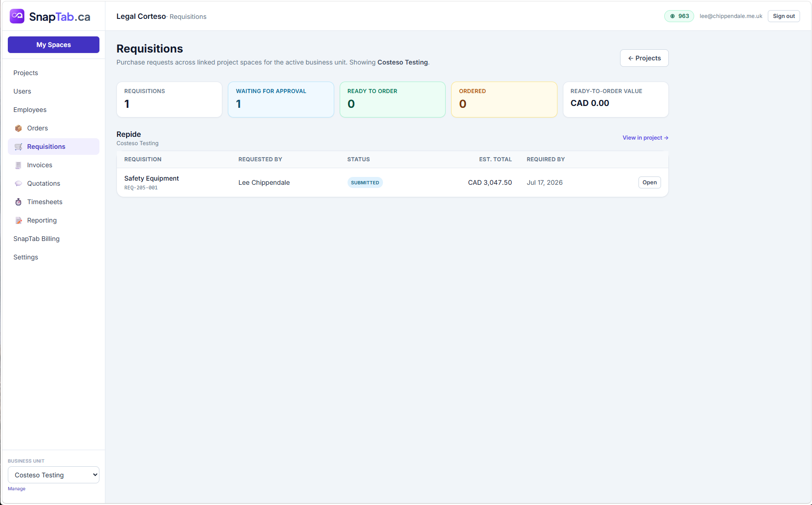This screenshot has height=505, width=812.
Task: Click requester Lee Chippendale
Action: tap(264, 182)
